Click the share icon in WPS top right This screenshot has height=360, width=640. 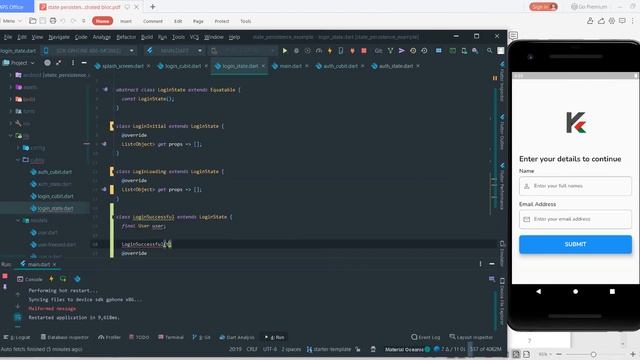(x=601, y=21)
